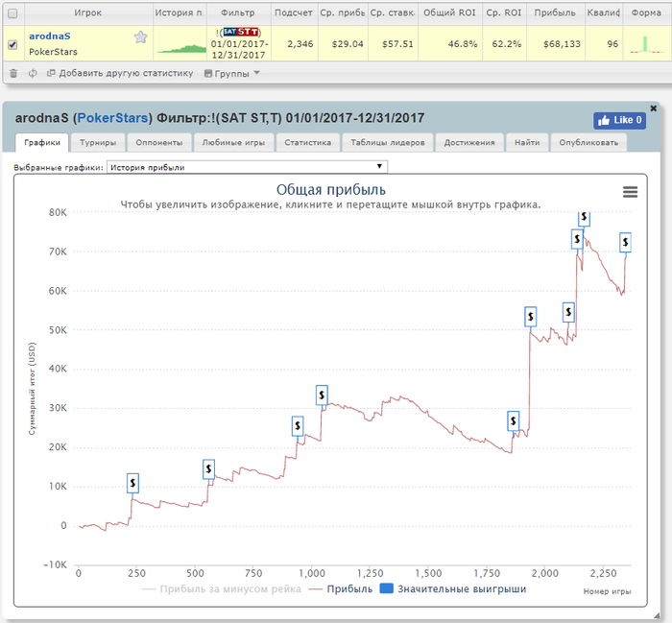
Task: Click the dollar marker near game 1,040 at 30K
Action: (x=322, y=395)
